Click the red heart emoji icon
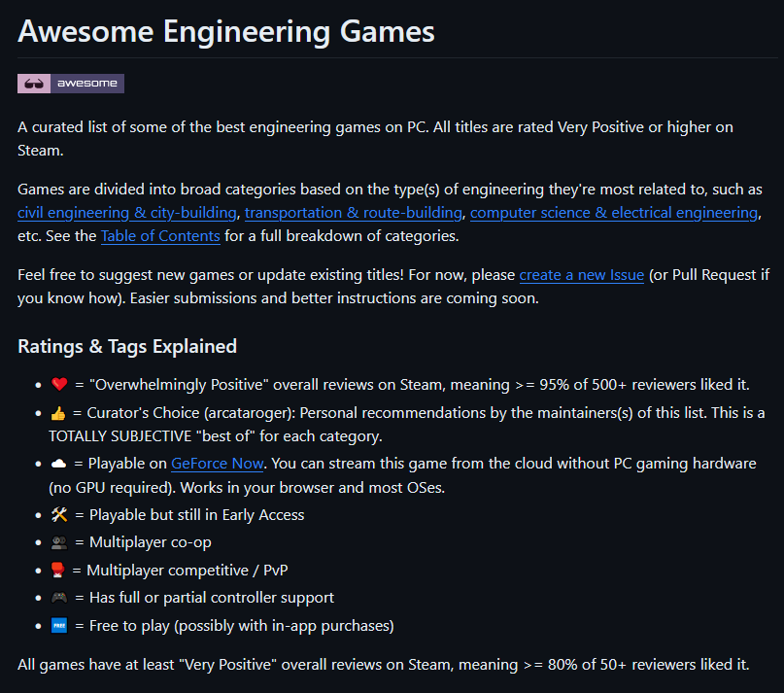This screenshot has height=693, width=784. (x=59, y=384)
